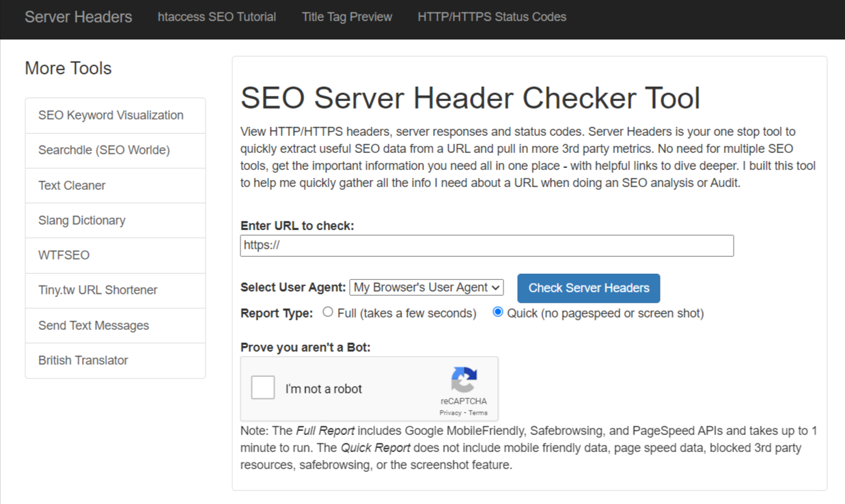Viewport: 845px width, 504px height.
Task: Switch to the htaccess SEO Tutorial page
Action: [x=217, y=16]
